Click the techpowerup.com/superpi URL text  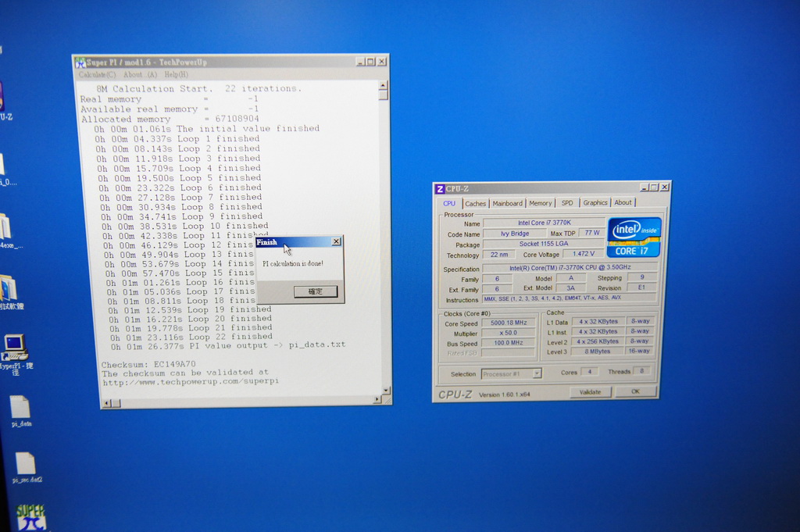pos(191,381)
